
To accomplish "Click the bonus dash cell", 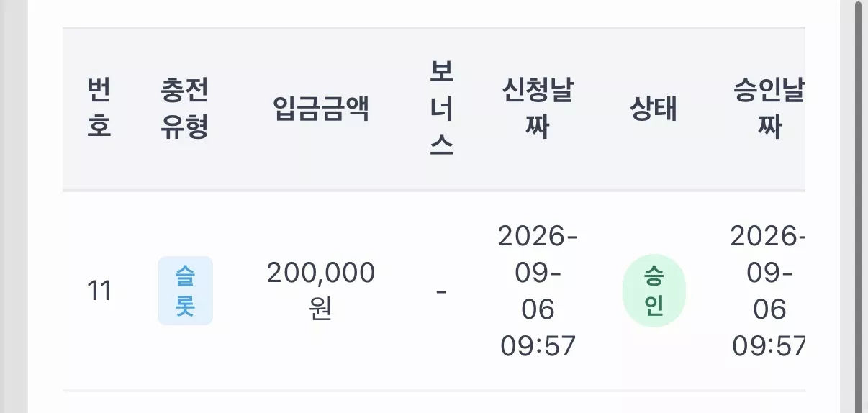I will coord(441,291).
